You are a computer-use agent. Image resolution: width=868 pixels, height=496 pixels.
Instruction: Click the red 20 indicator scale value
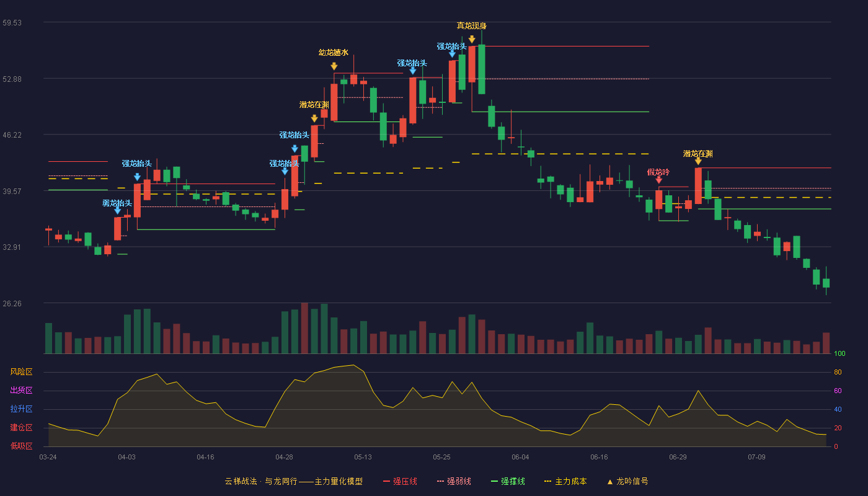838,428
